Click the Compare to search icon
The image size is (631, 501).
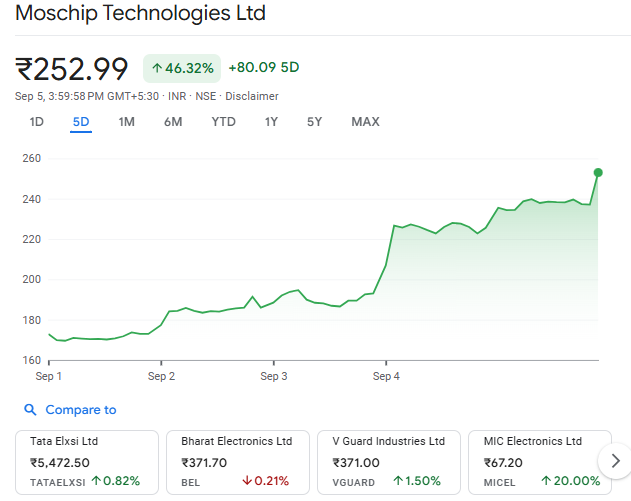[x=30, y=410]
